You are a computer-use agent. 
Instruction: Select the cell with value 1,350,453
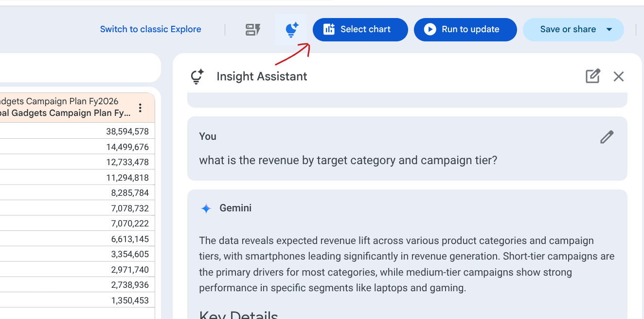[130, 300]
